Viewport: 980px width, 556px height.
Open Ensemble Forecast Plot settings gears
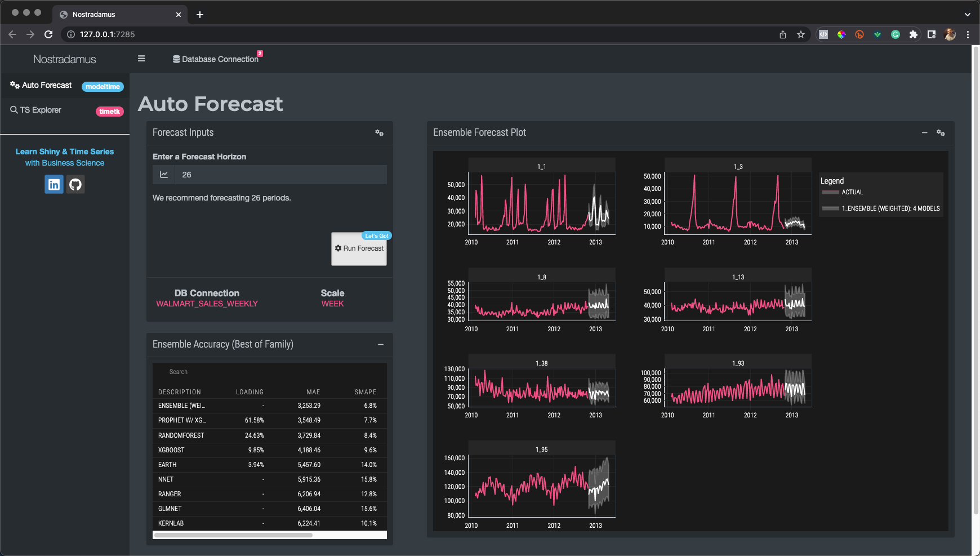point(941,133)
